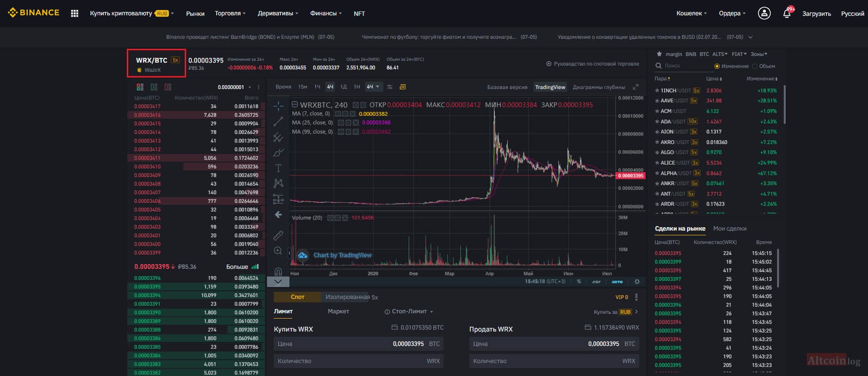The height and width of the screenshot is (376, 868).
Task: Select the text annotation chart tool
Action: [x=278, y=168]
